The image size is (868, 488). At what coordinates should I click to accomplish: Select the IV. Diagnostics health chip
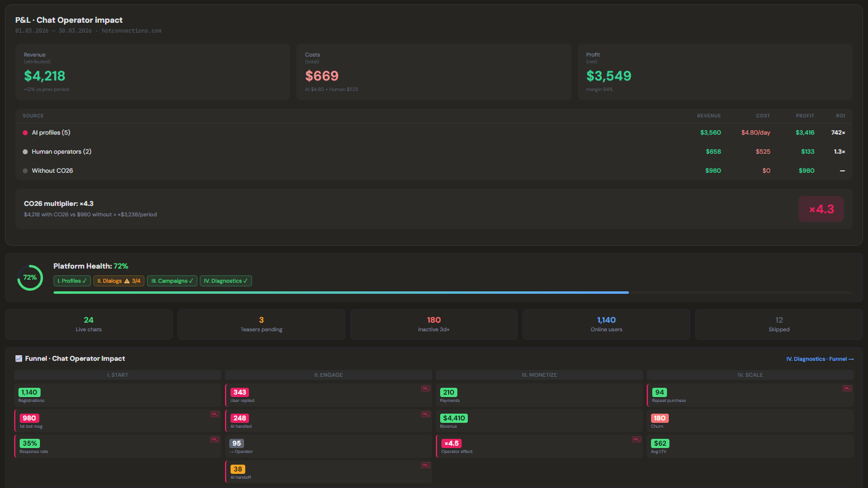click(226, 281)
